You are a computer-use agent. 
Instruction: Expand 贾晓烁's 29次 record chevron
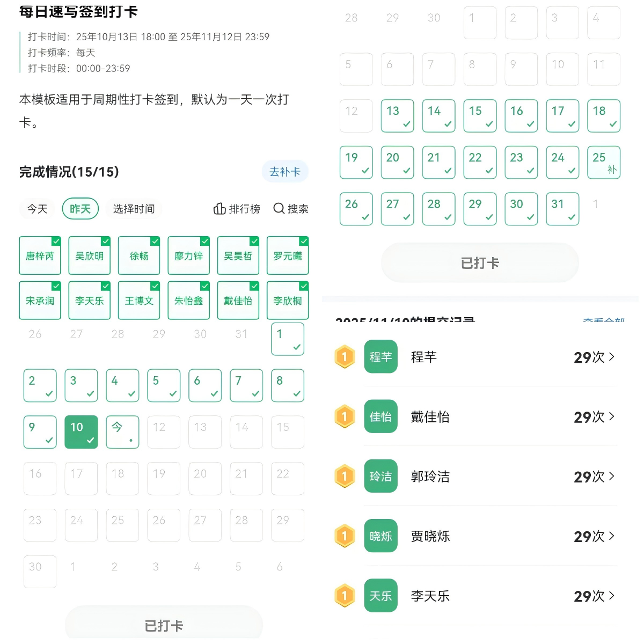(612, 536)
